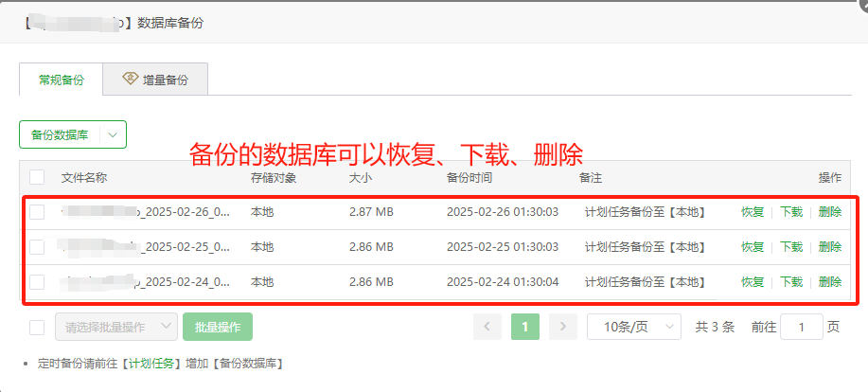Check the 2025-02-26 backup row checkbox
The height and width of the screenshot is (392, 868).
pyautogui.click(x=37, y=212)
